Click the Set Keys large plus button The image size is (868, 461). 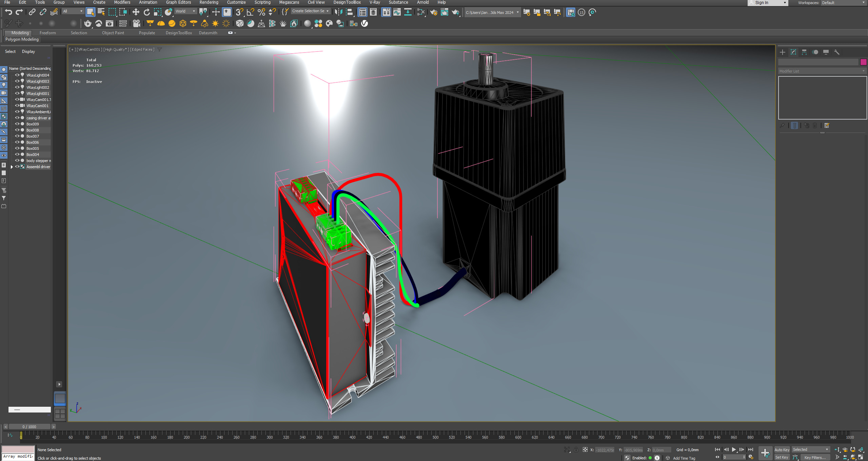(x=765, y=453)
